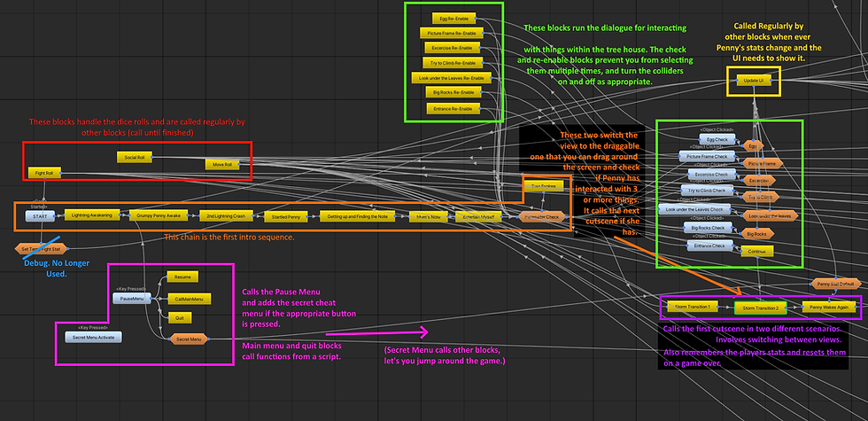Click the orange Picture Frame block
This screenshot has height=421, width=868.
click(762, 163)
